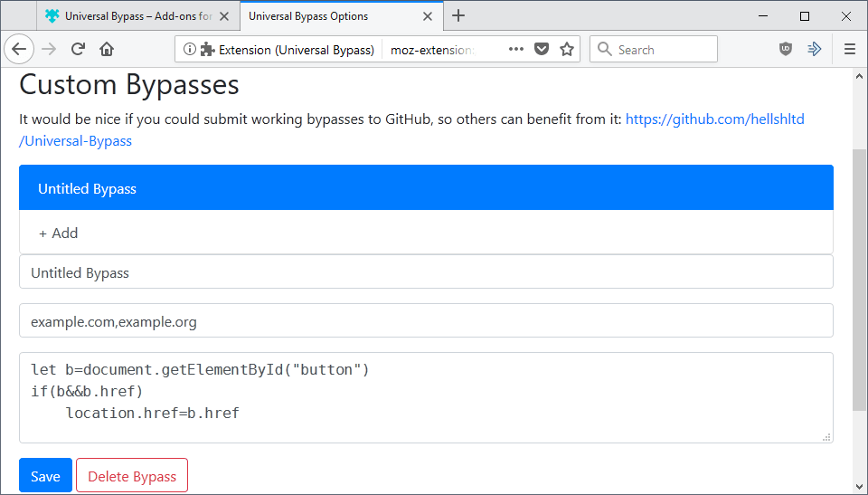Image resolution: width=868 pixels, height=495 pixels.
Task: Click the search magnifier icon
Action: 605,50
